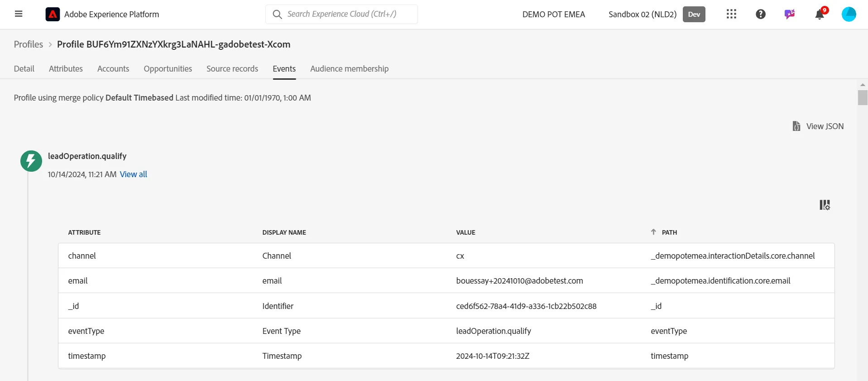Open the DEMO POT EMEA organization switcher
Viewport: 868px width, 381px height.
click(554, 14)
